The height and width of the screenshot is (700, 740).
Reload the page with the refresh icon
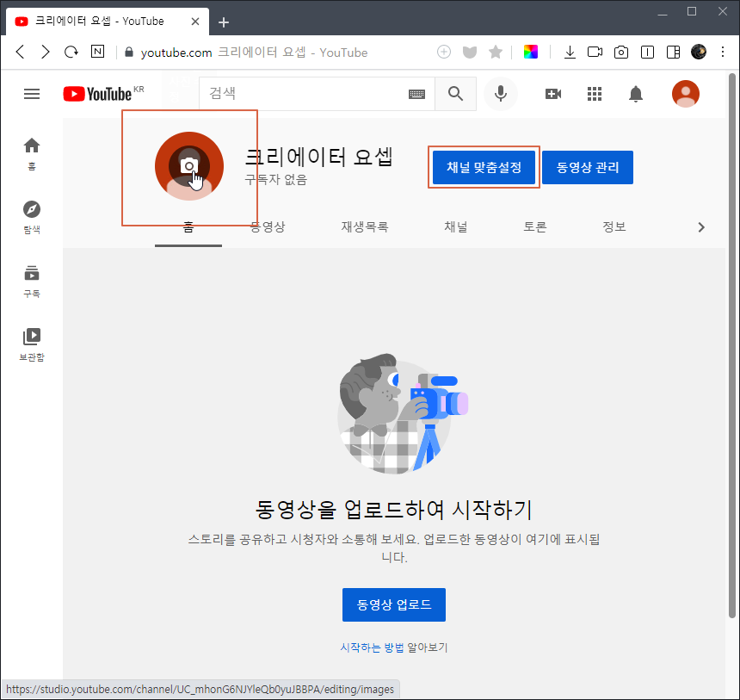tap(71, 52)
